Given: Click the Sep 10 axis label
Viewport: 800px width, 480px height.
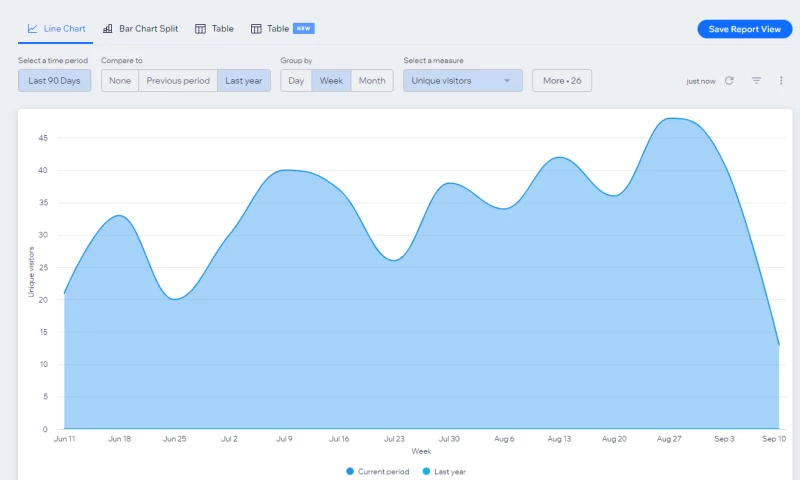Looking at the screenshot, I should (x=774, y=439).
